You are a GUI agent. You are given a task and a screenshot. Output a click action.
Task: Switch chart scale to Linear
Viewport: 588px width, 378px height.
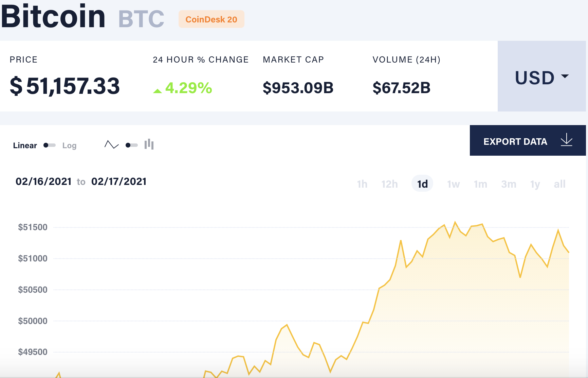click(25, 145)
